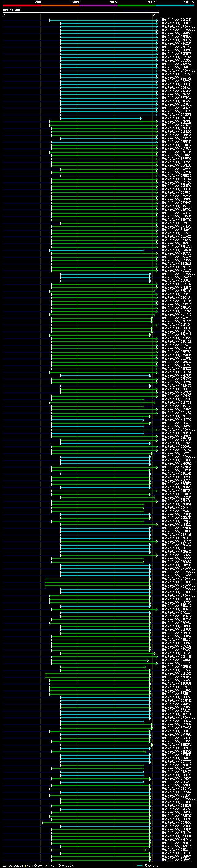197x868 pixels.
Task: Click the green alignment bar for UniRef100_P74227
Action: click(104, 240)
